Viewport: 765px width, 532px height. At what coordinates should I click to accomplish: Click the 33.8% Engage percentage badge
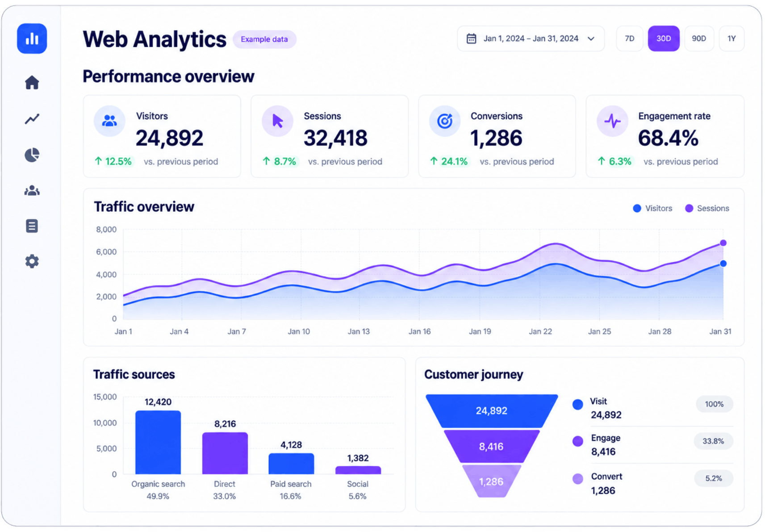713,441
